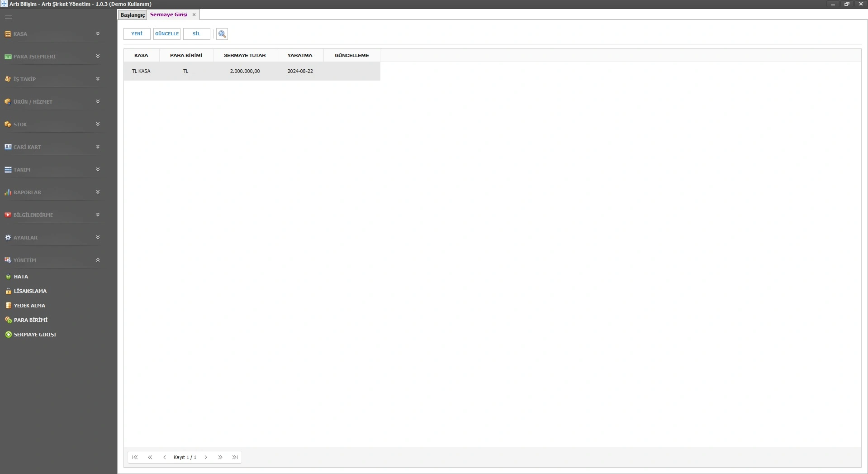This screenshot has width=868, height=474.
Task: Click the magnifier search icon in the toolbar
Action: 222,34
